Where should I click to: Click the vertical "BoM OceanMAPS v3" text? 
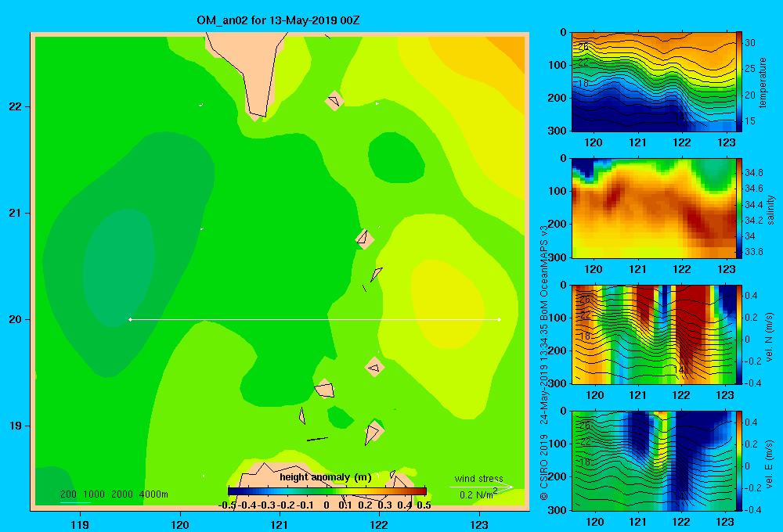click(x=544, y=272)
